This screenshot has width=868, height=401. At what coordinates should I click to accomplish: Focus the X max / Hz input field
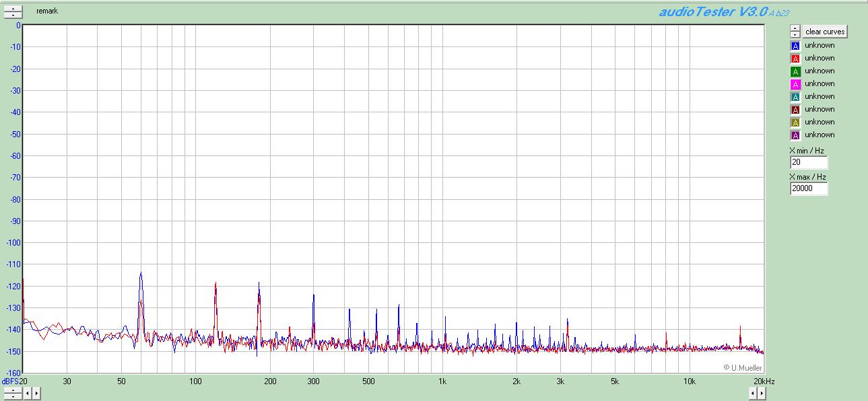coord(809,188)
